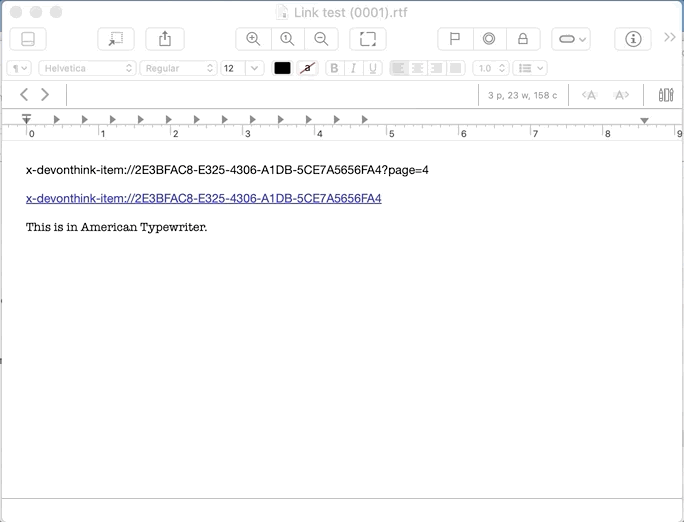Open the paragraph style dropdown
This screenshot has height=522, width=684.
point(19,68)
